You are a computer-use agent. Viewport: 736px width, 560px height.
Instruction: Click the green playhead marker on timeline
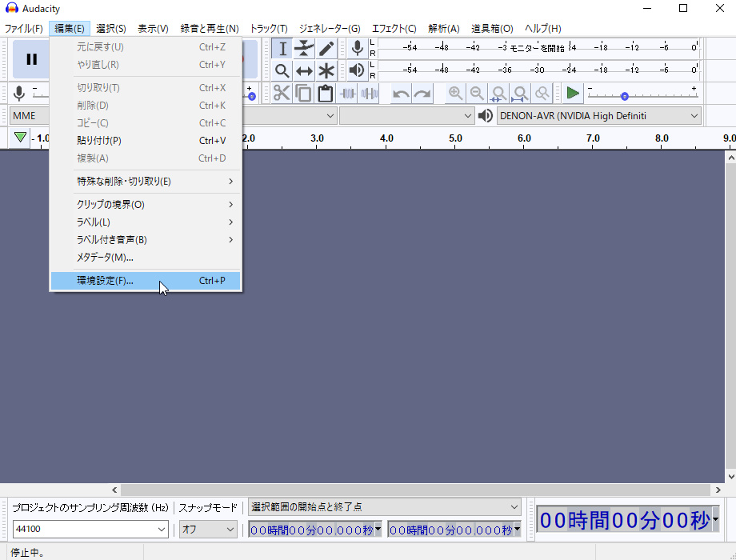(21, 138)
